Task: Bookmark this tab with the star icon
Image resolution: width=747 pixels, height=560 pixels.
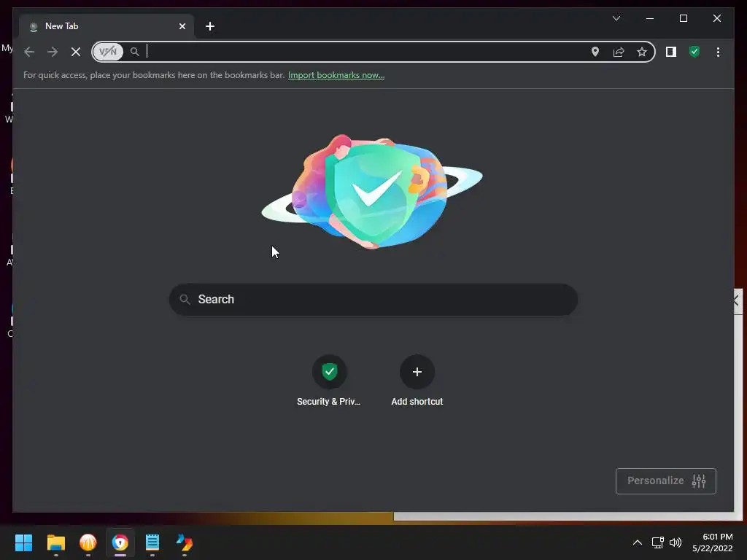Action: click(642, 52)
